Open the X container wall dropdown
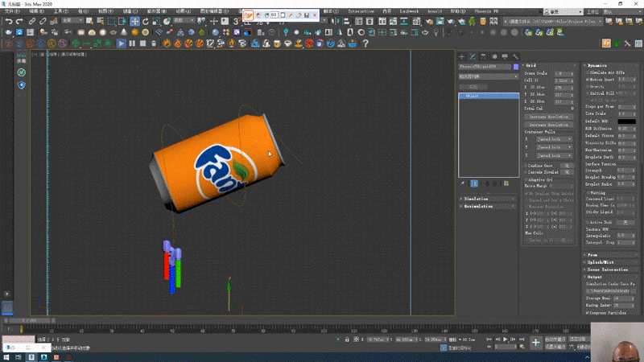 (554, 139)
